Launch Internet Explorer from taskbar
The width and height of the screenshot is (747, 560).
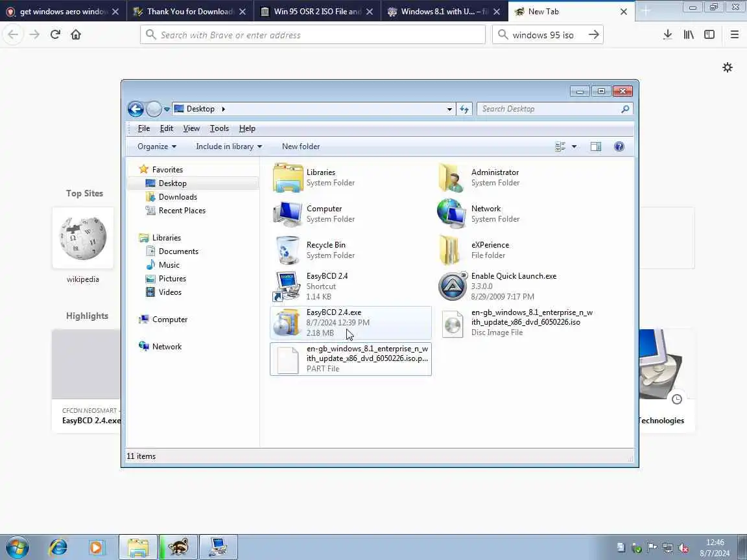click(x=58, y=548)
